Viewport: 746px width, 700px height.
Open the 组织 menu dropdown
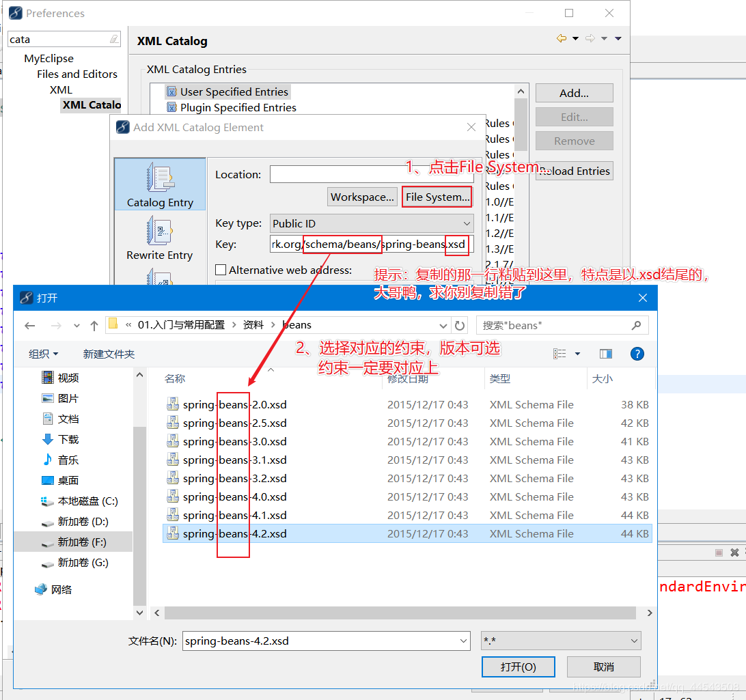pos(43,354)
